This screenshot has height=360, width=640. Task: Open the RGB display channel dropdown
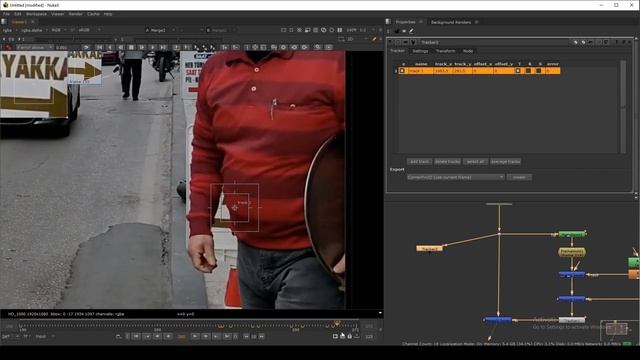[x=58, y=30]
